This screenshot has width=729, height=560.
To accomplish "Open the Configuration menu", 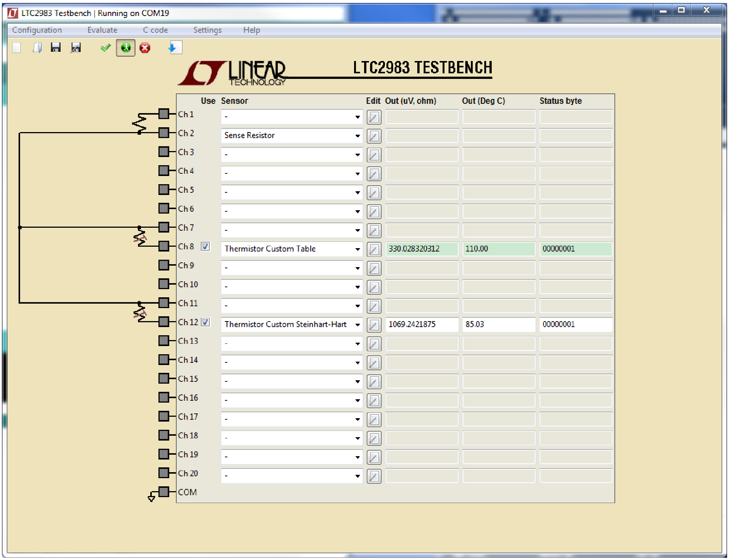I will click(37, 30).
